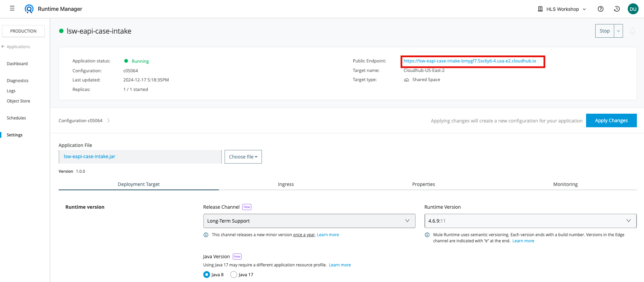Select the Java 17 radio button
The image size is (644, 282).
(234, 275)
